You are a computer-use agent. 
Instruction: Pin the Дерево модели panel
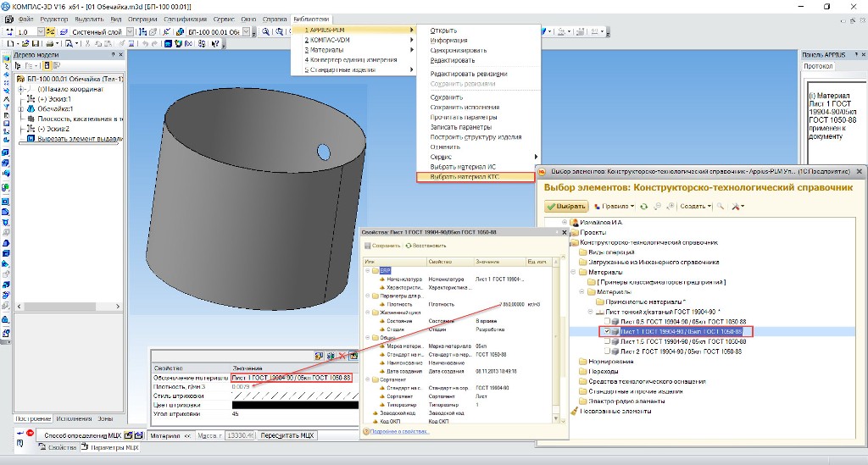click(x=113, y=55)
